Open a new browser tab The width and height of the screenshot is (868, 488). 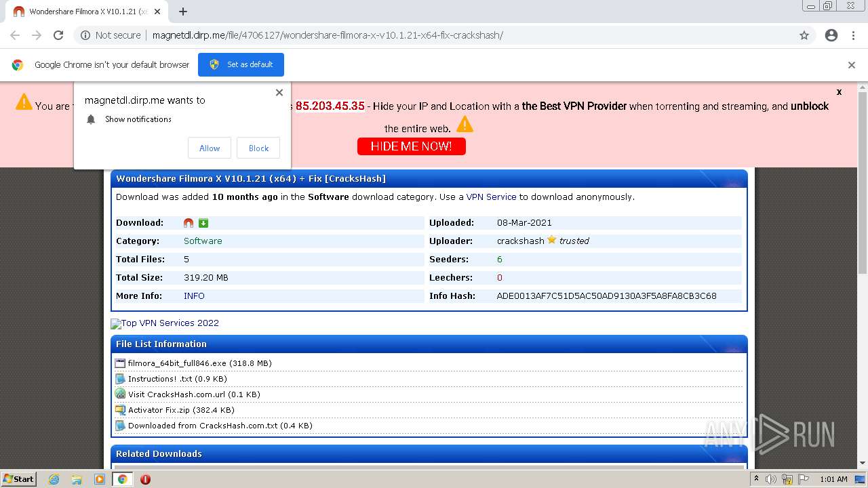point(183,11)
